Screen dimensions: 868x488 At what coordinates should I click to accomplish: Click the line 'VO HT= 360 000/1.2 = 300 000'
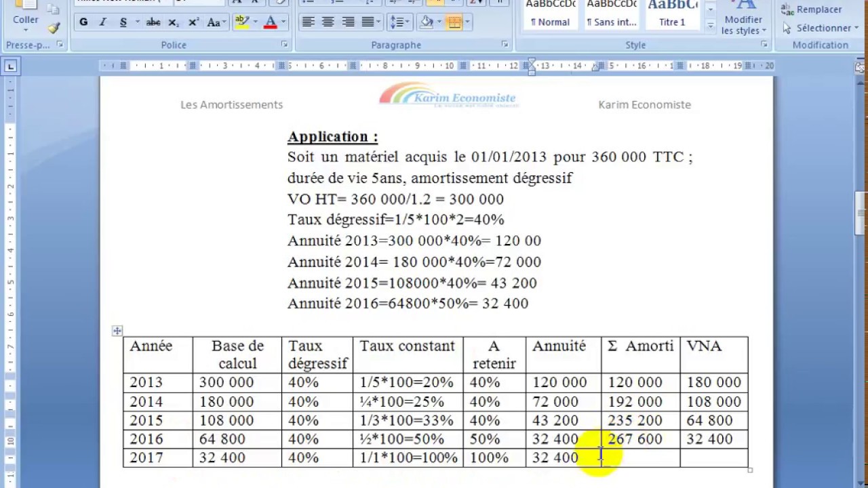(395, 199)
